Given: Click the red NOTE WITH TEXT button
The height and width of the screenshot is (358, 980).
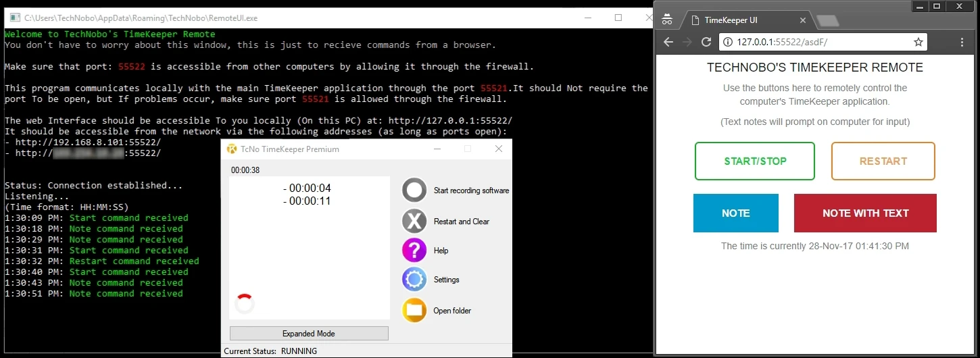Looking at the screenshot, I should 866,213.
